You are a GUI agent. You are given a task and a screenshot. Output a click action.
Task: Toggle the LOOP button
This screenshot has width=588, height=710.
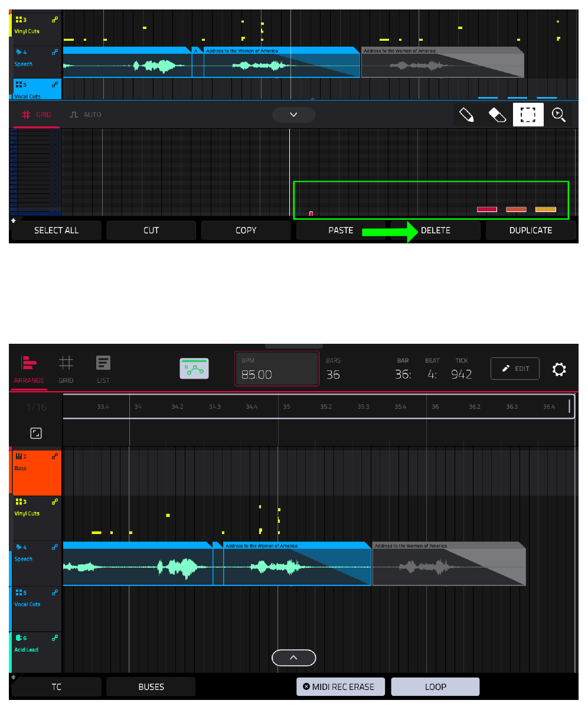435,687
